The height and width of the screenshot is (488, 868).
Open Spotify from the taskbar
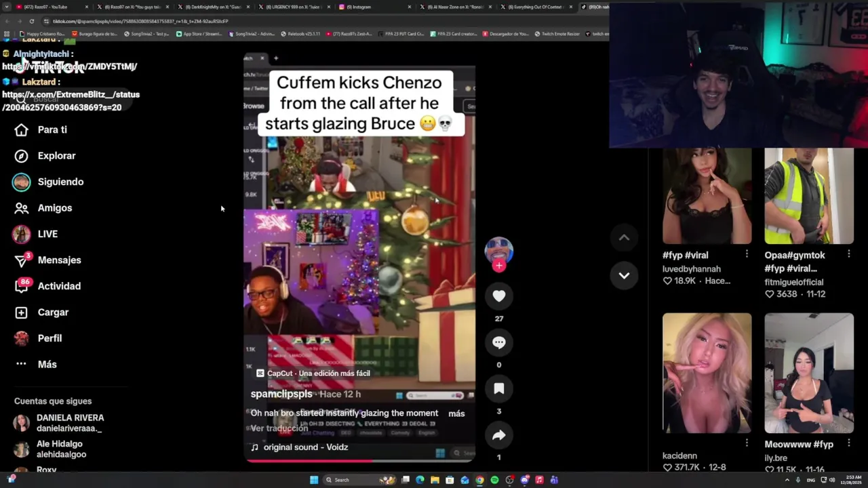(494, 480)
